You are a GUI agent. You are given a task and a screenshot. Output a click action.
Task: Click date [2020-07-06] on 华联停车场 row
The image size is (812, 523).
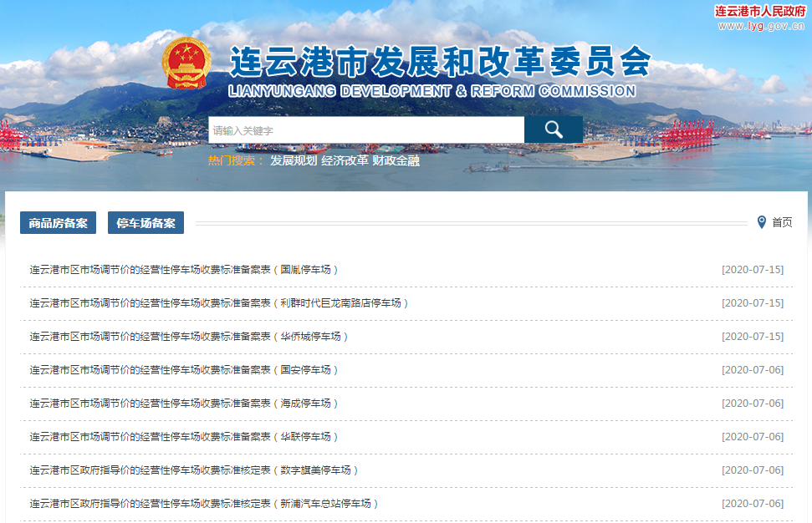click(x=753, y=437)
